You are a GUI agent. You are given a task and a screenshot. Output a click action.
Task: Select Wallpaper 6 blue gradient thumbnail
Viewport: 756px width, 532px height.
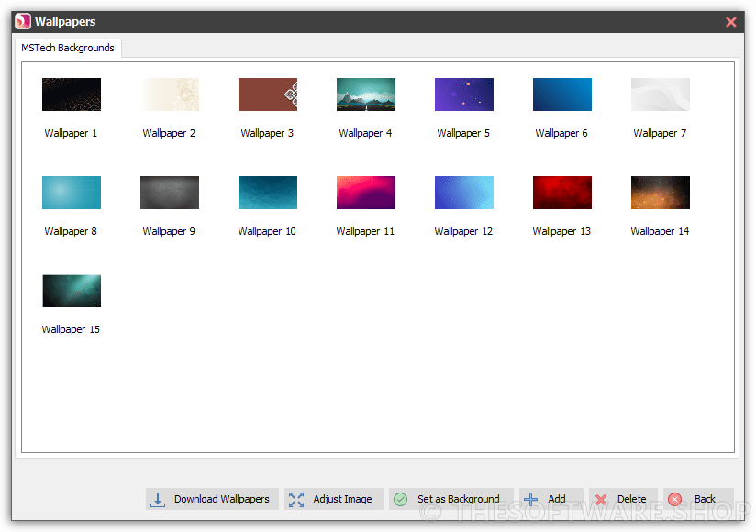tap(562, 94)
